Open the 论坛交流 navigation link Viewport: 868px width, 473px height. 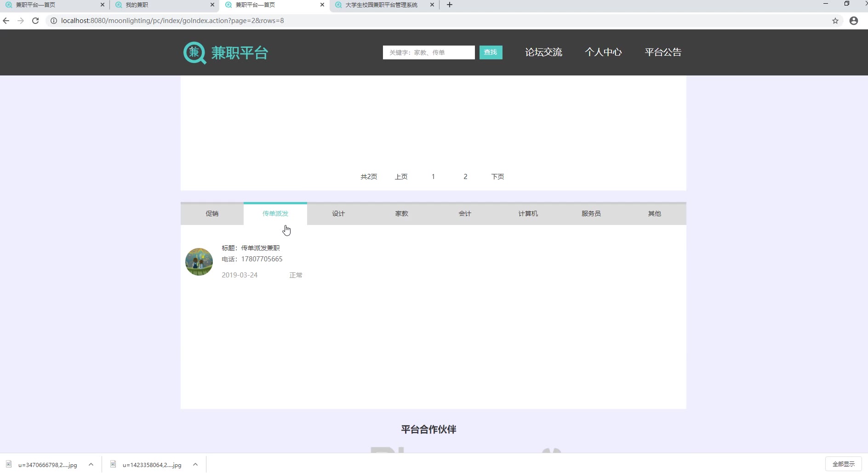coord(543,52)
